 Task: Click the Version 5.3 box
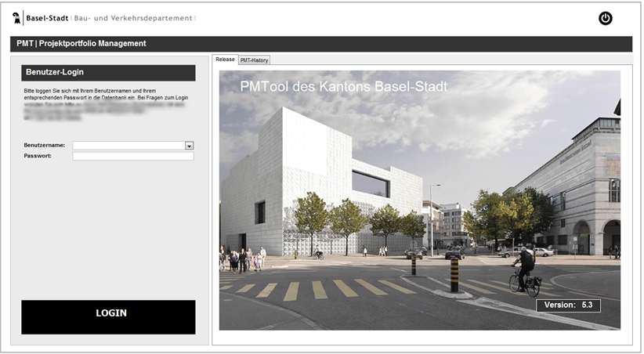coord(568,305)
